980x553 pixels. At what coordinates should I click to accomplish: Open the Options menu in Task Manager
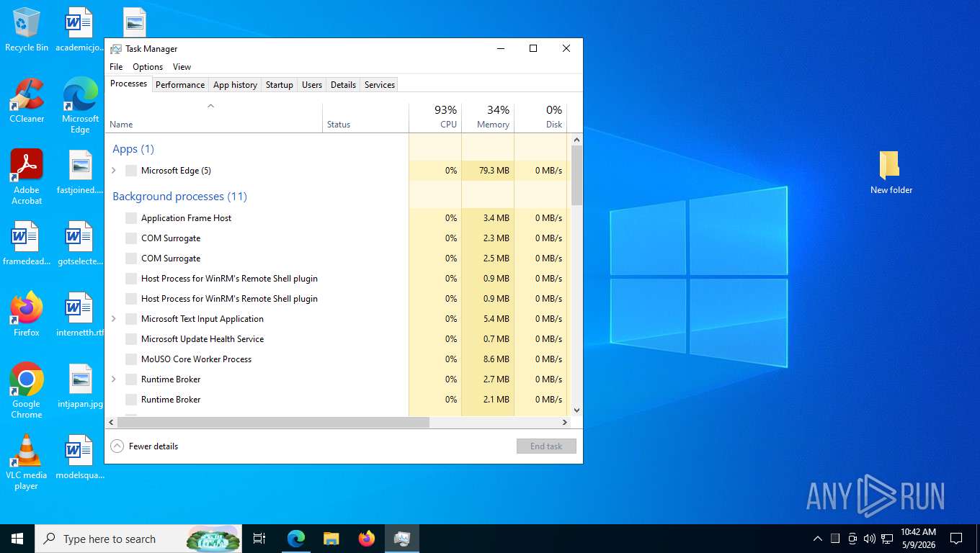pos(148,67)
